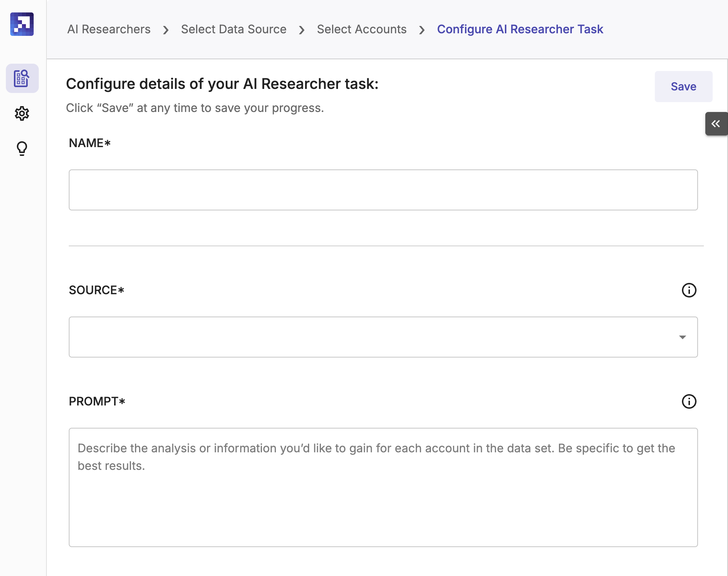Click the settings gear icon in sidebar
The width and height of the screenshot is (728, 576).
pos(22,112)
